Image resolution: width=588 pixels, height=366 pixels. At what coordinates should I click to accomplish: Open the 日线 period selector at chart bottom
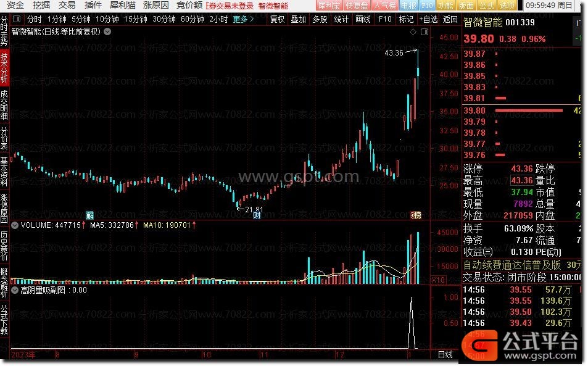click(445, 354)
